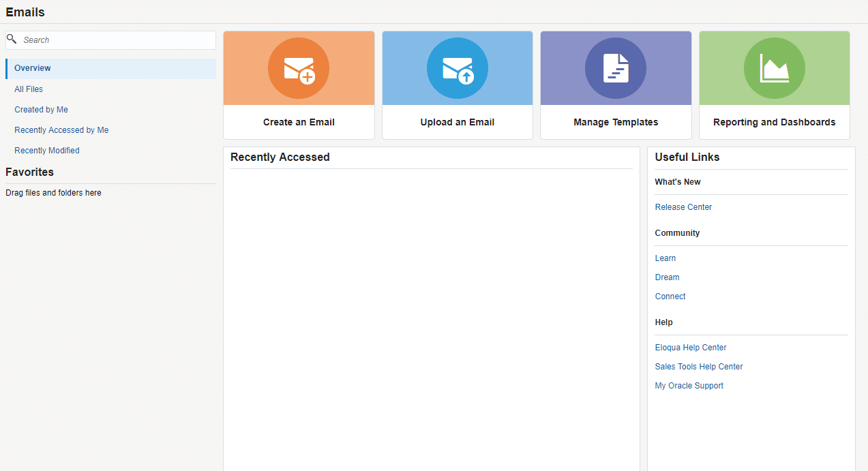Click the Upload an Email envelope icon

pyautogui.click(x=457, y=68)
